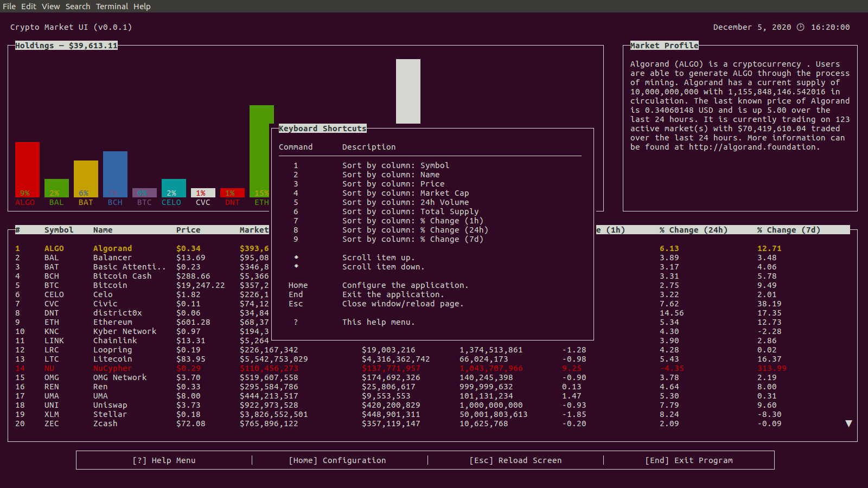Select the yellow BAT holdings bar
Screen dimensions: 868x488
point(86,179)
